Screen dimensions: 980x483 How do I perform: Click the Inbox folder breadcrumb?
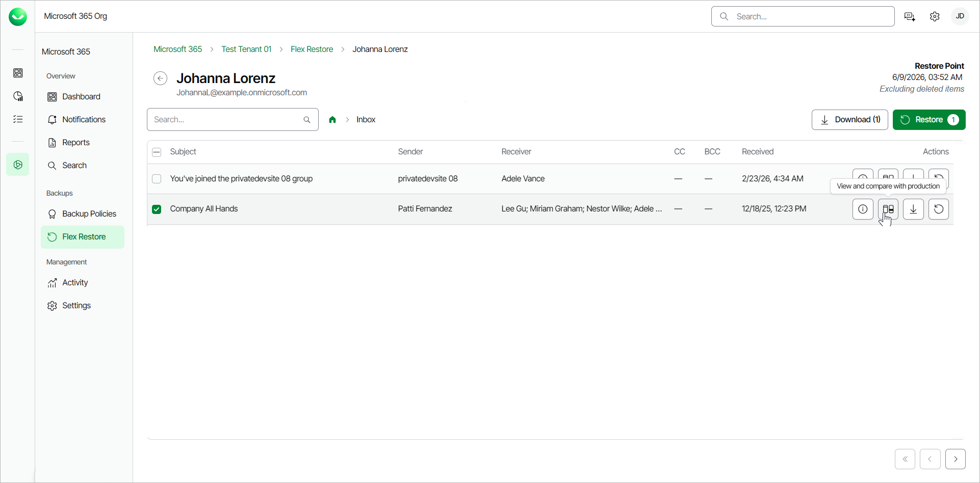pyautogui.click(x=366, y=120)
